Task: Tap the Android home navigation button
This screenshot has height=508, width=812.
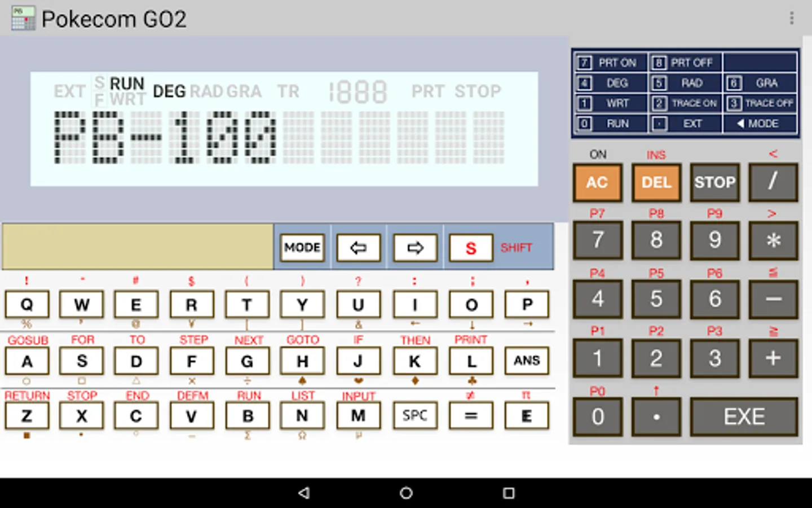Action: [x=406, y=493]
